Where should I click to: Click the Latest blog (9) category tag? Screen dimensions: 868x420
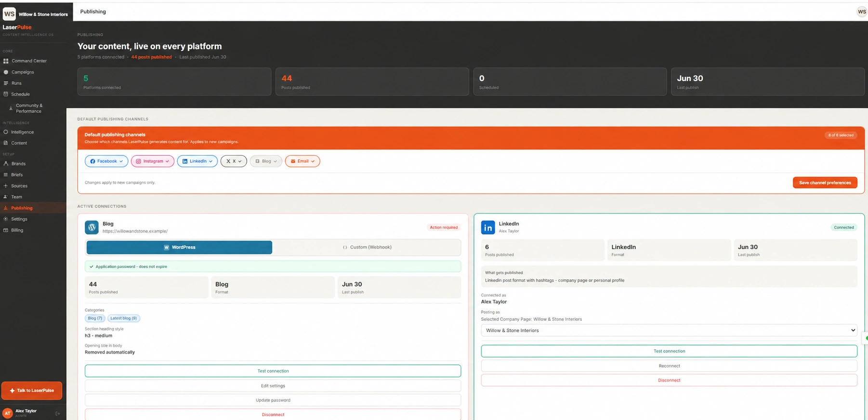[124, 318]
